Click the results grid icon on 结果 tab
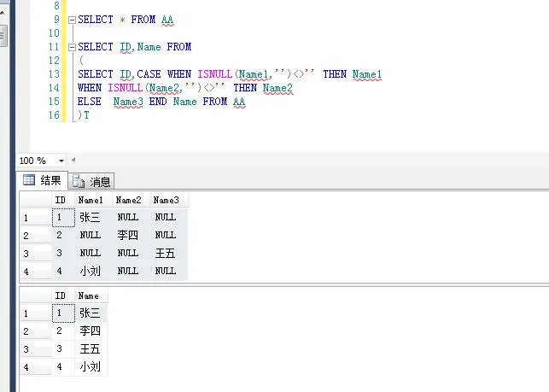This screenshot has height=392, width=549. [29, 180]
